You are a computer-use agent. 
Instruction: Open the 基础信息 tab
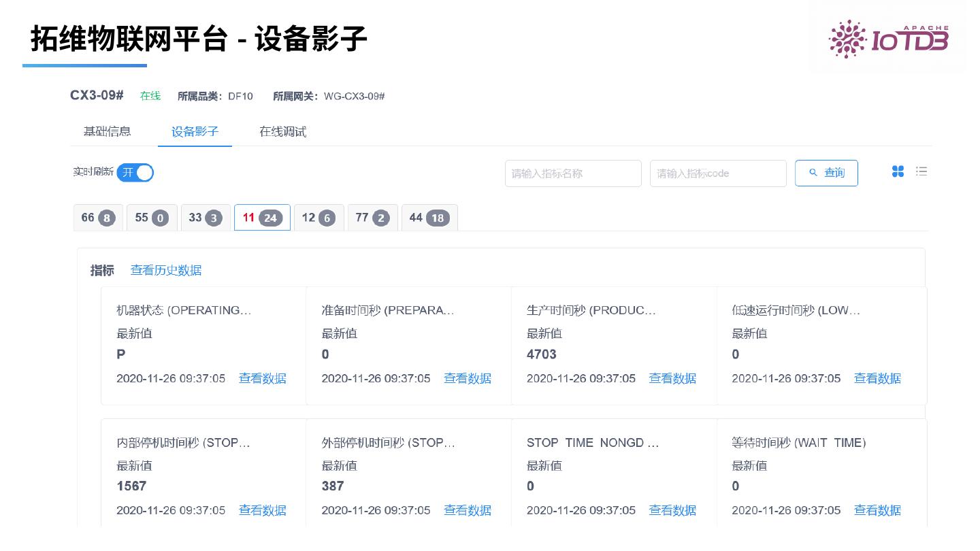[107, 131]
